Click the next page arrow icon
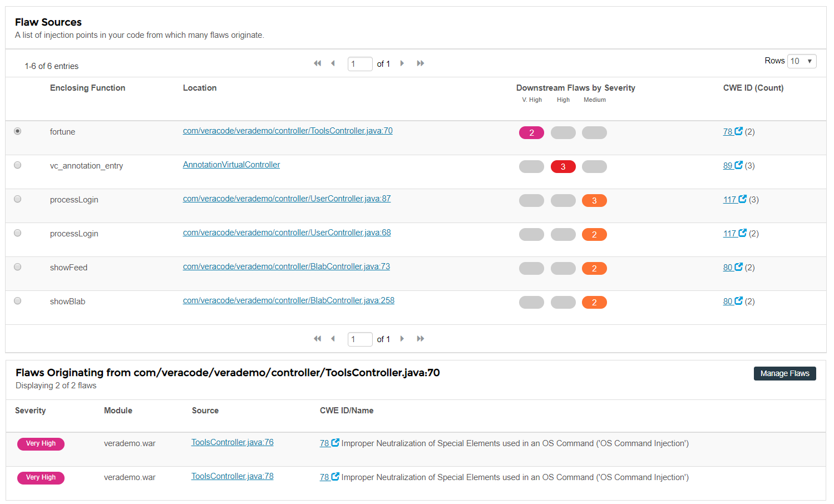The image size is (834, 504). point(402,63)
